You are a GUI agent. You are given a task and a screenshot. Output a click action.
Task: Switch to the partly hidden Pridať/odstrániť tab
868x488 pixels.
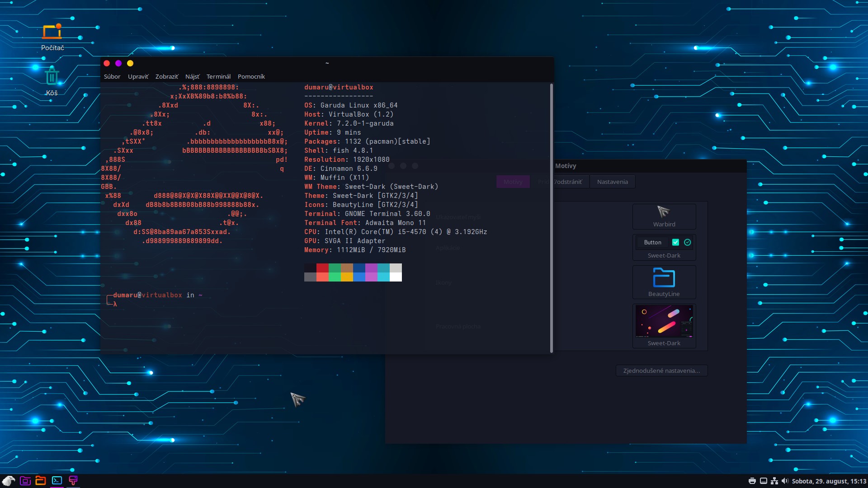tap(571, 182)
